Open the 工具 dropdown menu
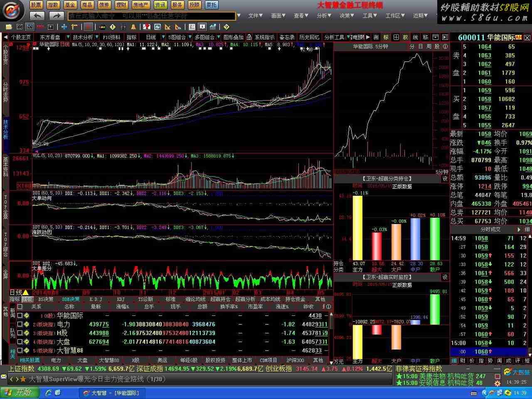 pos(369,16)
